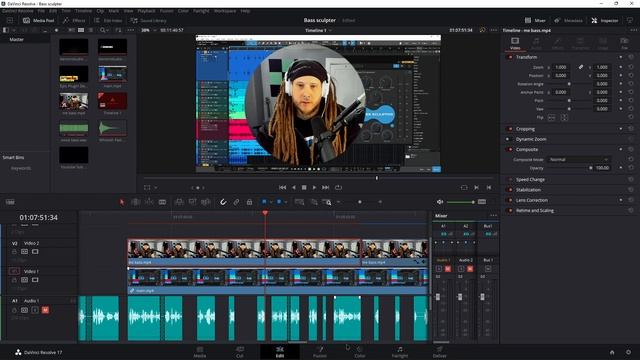The image size is (640, 360).
Task: Toggle the Sound Library button
Action: pyautogui.click(x=148, y=20)
